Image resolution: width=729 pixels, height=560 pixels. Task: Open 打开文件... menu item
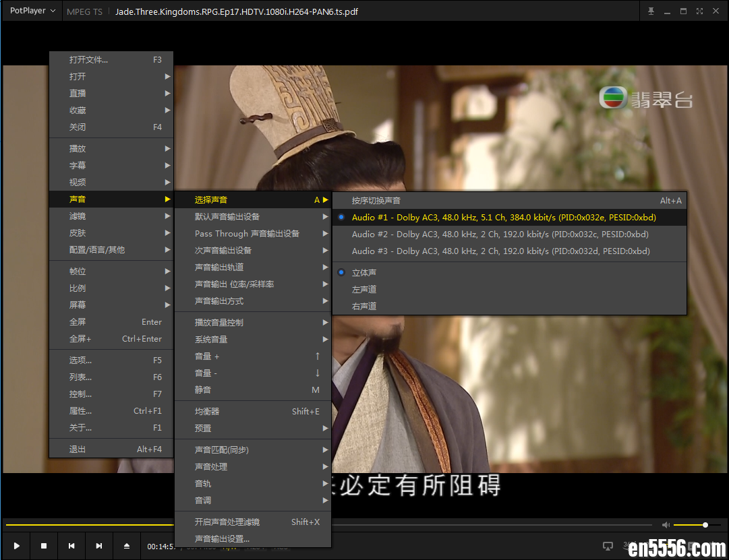(x=111, y=59)
